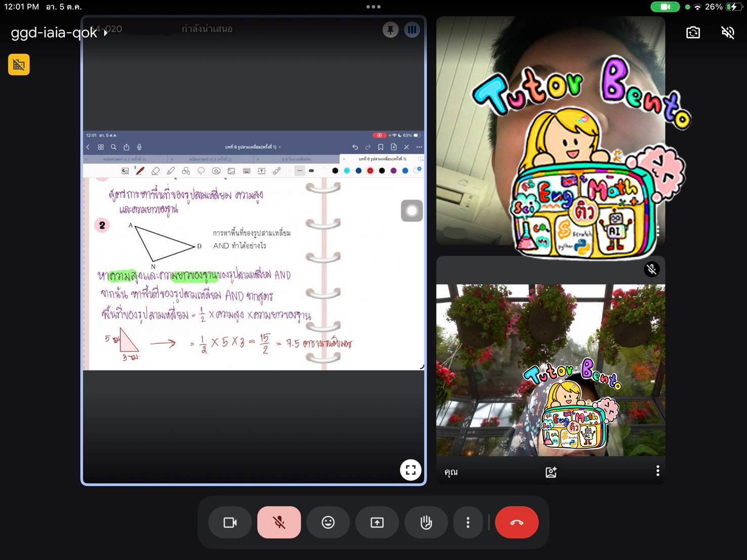The image size is (747, 560).
Task: Select the tutor's video tile
Action: click(x=550, y=131)
